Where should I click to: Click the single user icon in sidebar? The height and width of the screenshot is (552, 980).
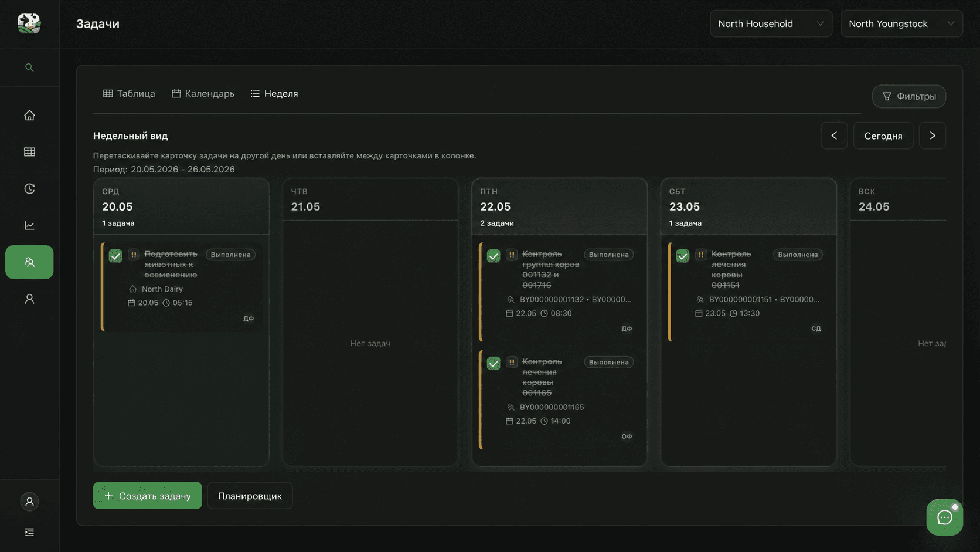(29, 299)
